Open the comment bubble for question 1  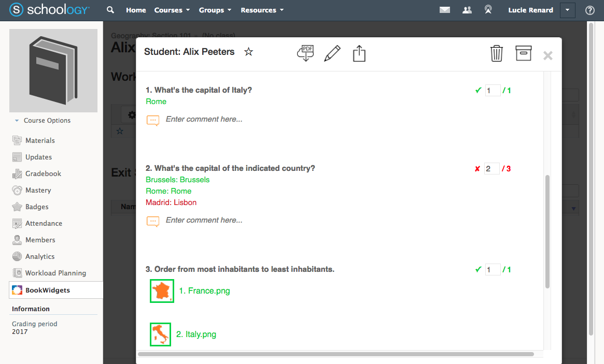(152, 120)
